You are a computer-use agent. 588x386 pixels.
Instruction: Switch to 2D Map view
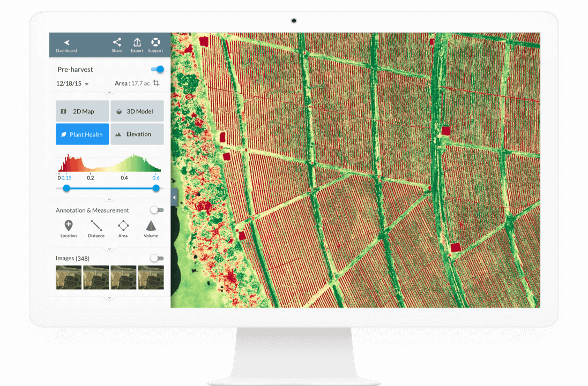[83, 111]
